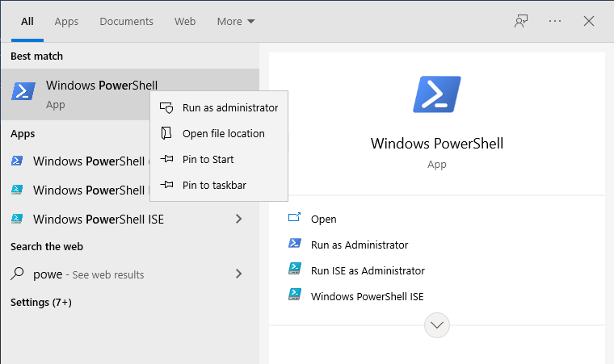Viewport: 614px width, 364px height.
Task: Expand web results arrow for powe
Action: pyautogui.click(x=238, y=274)
